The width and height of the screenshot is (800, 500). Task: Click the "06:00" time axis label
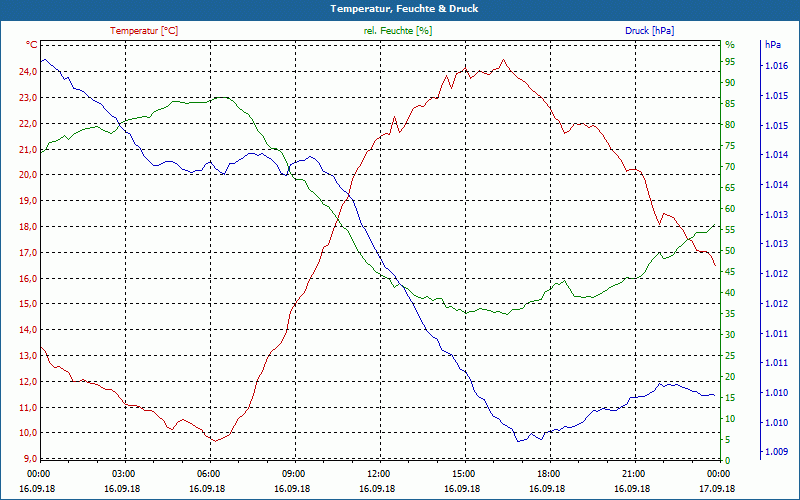point(208,474)
